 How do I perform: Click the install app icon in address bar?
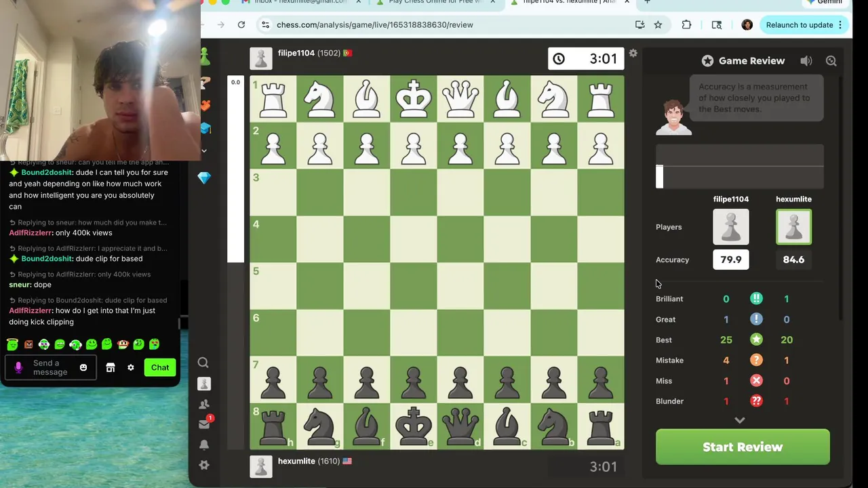point(639,25)
